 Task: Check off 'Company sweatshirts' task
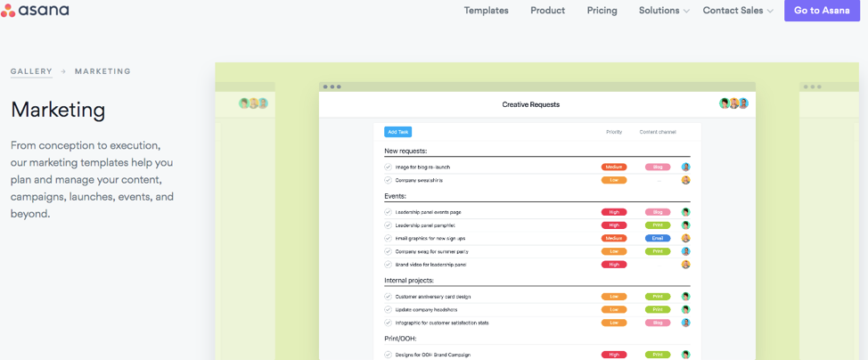[388, 180]
